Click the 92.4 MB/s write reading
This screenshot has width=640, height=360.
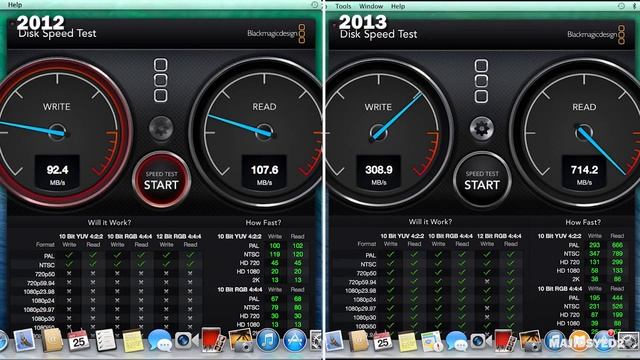pyautogui.click(x=57, y=174)
